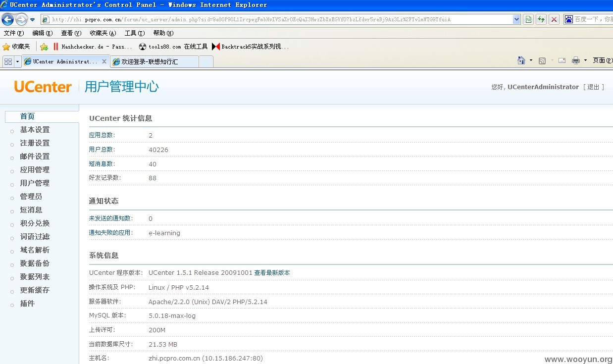Viewport: 613px width, 364px height.
Task: Open the 收藏夹 favorites star button
Action: (16, 47)
